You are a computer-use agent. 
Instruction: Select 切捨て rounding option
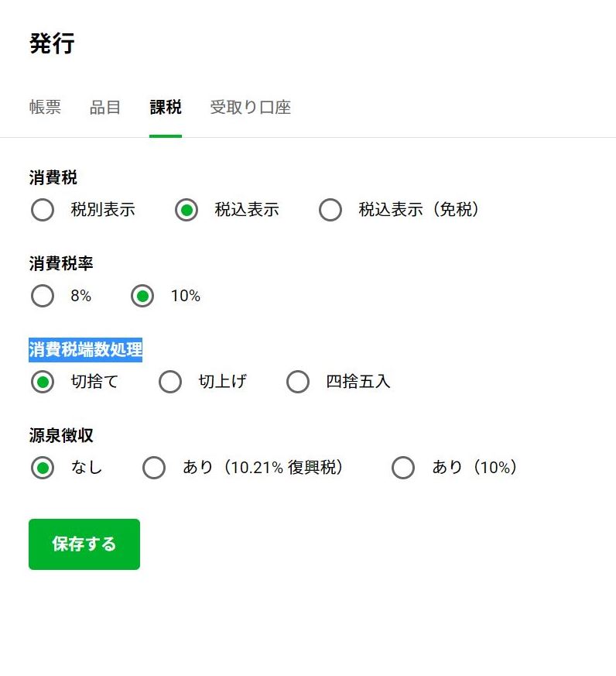43,382
